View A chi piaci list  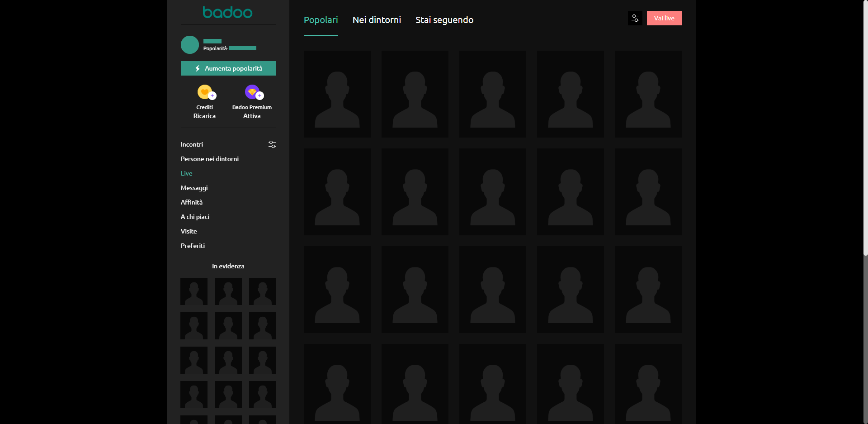click(x=195, y=217)
